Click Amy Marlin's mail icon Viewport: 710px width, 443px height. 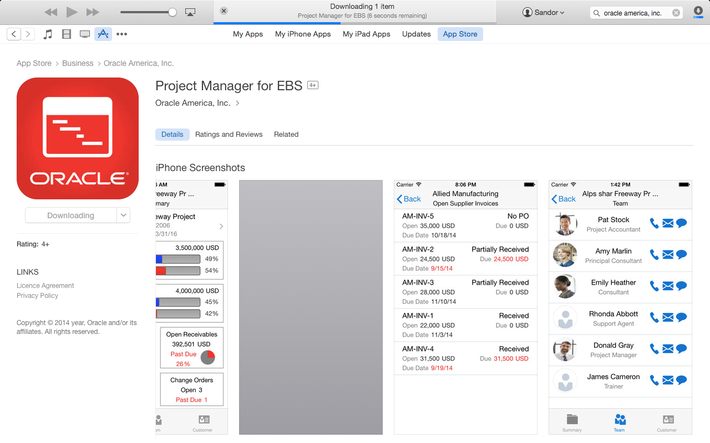click(668, 255)
